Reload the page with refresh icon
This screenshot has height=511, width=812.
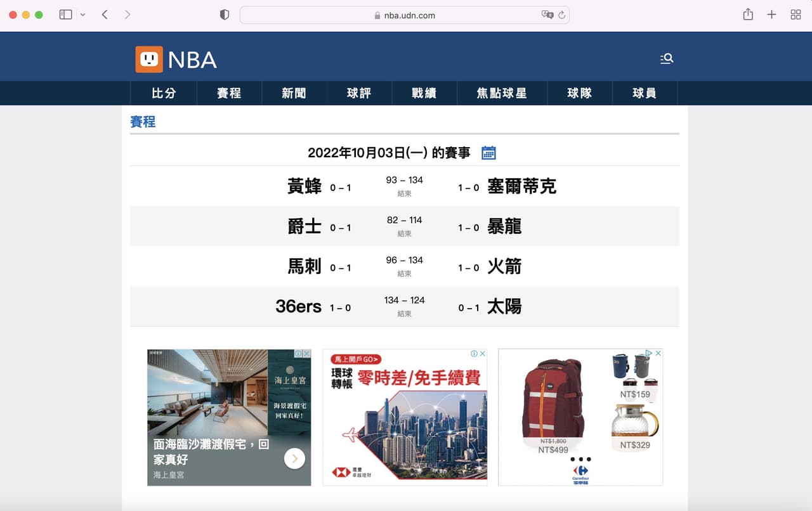click(561, 15)
